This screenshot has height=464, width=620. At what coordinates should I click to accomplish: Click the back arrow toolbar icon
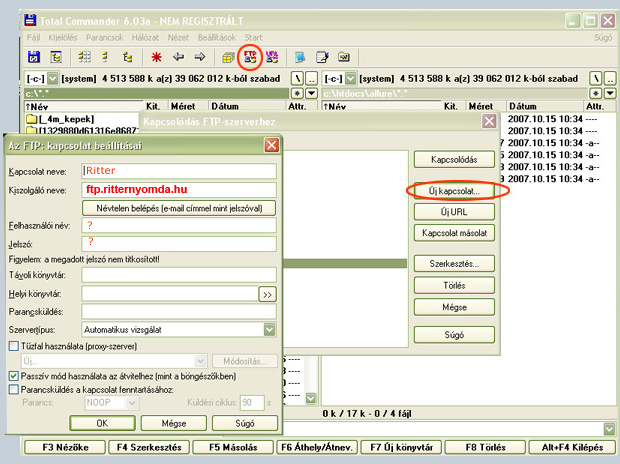[x=178, y=57]
